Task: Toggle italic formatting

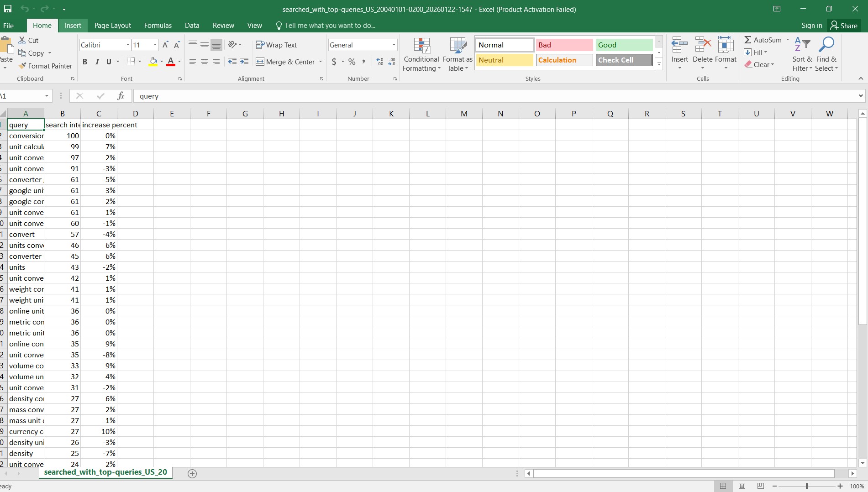Action: point(97,62)
